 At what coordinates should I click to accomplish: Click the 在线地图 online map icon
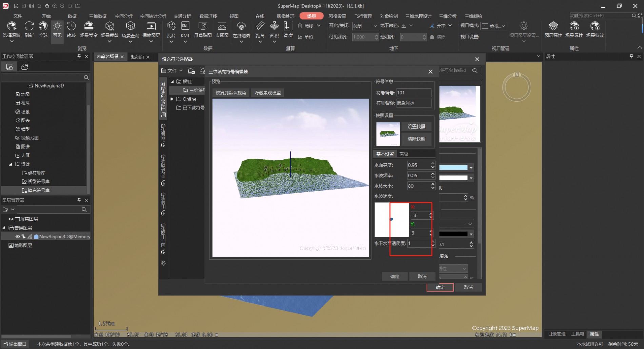(241, 26)
